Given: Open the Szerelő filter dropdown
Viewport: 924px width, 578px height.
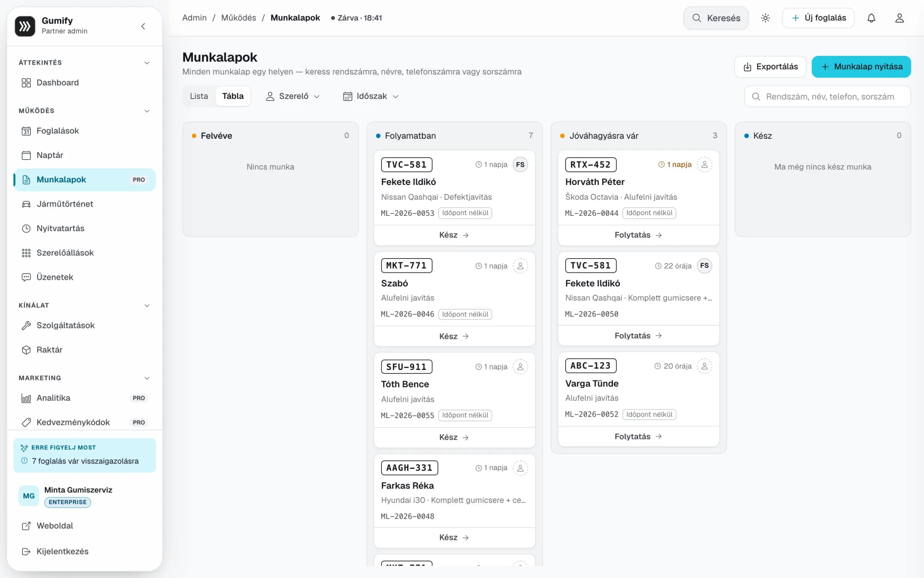Looking at the screenshot, I should pyautogui.click(x=293, y=96).
